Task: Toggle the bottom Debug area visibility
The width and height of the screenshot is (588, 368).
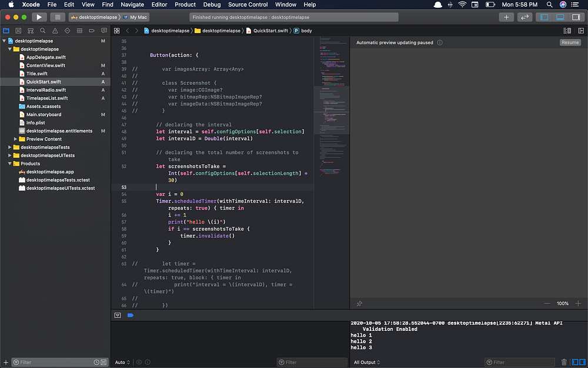Action: click(560, 17)
